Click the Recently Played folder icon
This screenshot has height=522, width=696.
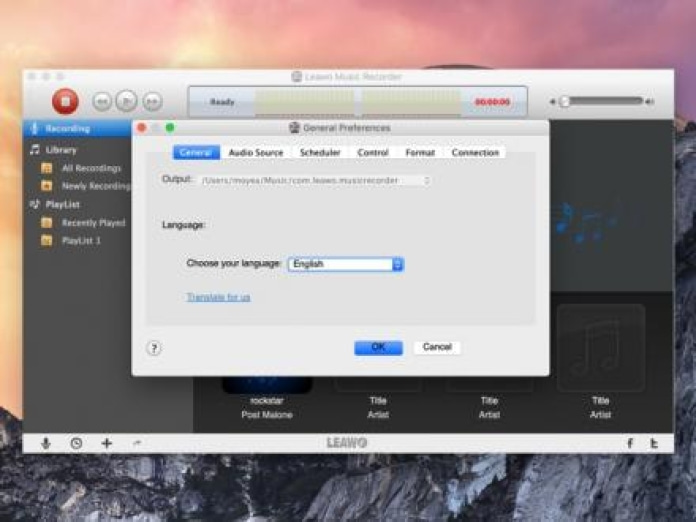[47, 222]
